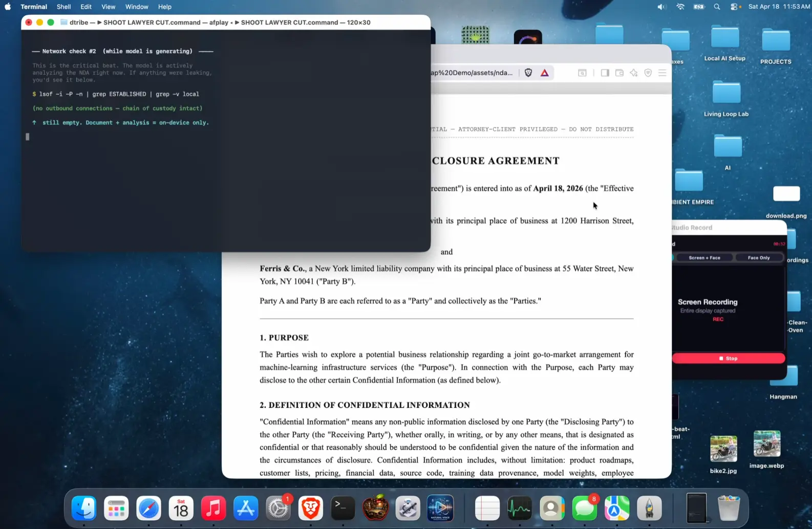This screenshot has height=529, width=812.
Task: Open Messages from the dock
Action: [584, 508]
